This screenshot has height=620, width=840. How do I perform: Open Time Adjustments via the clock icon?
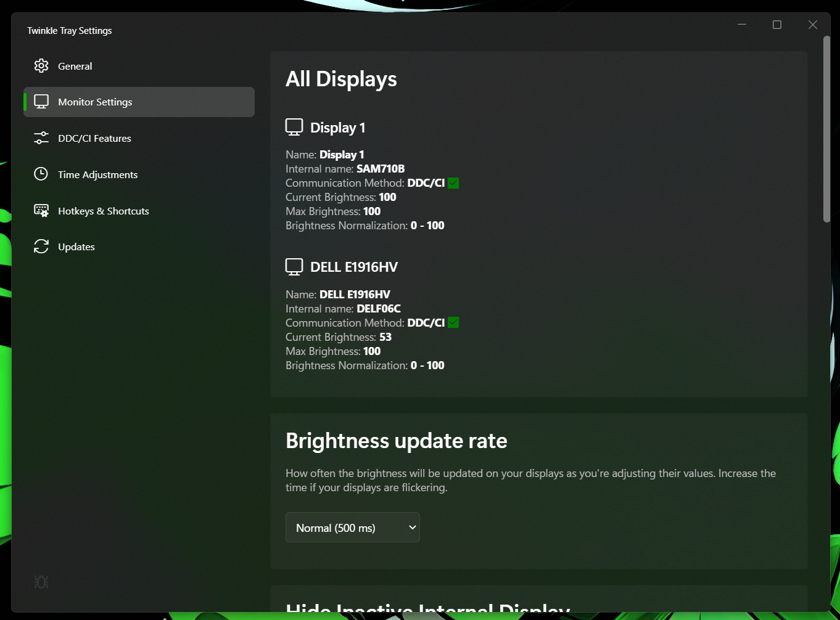click(41, 174)
